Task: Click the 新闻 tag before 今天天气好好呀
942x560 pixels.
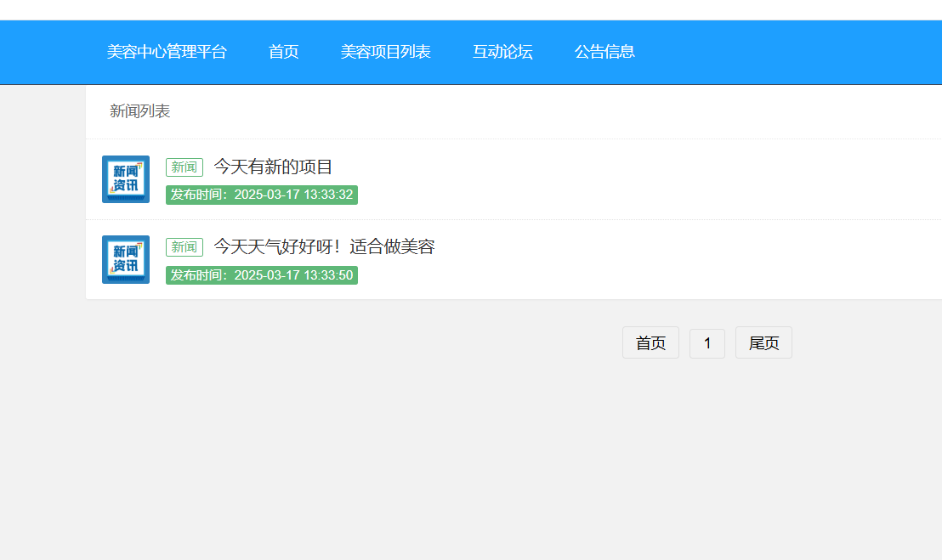Action: [184, 247]
